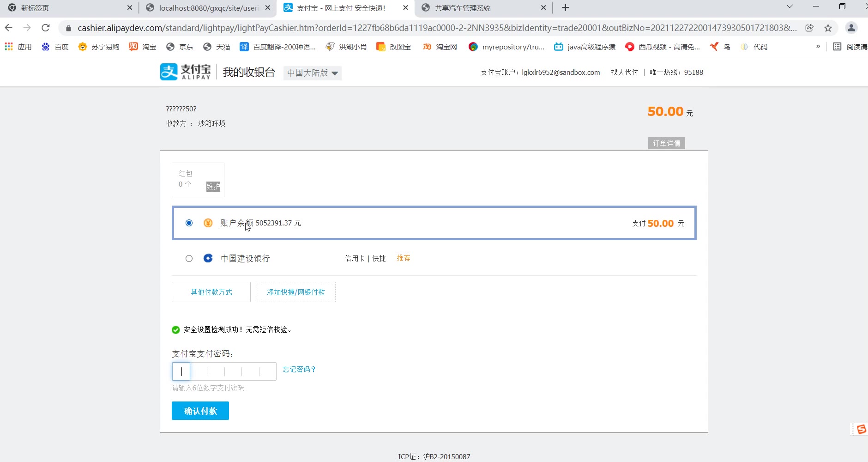Viewport: 868px width, 462px height.
Task: Select the 中国建设银行 radio button
Action: click(x=189, y=259)
